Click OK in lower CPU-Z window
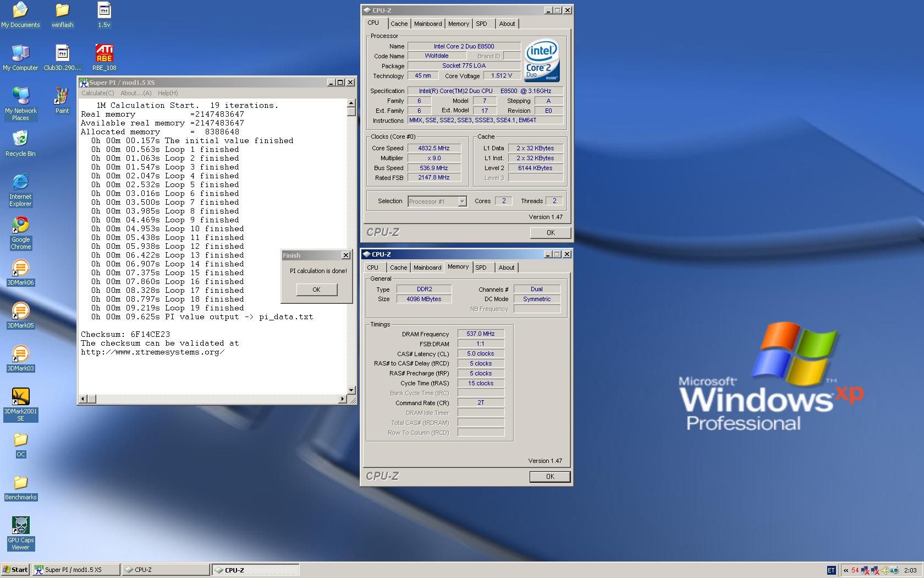The image size is (924, 578). [x=550, y=477]
